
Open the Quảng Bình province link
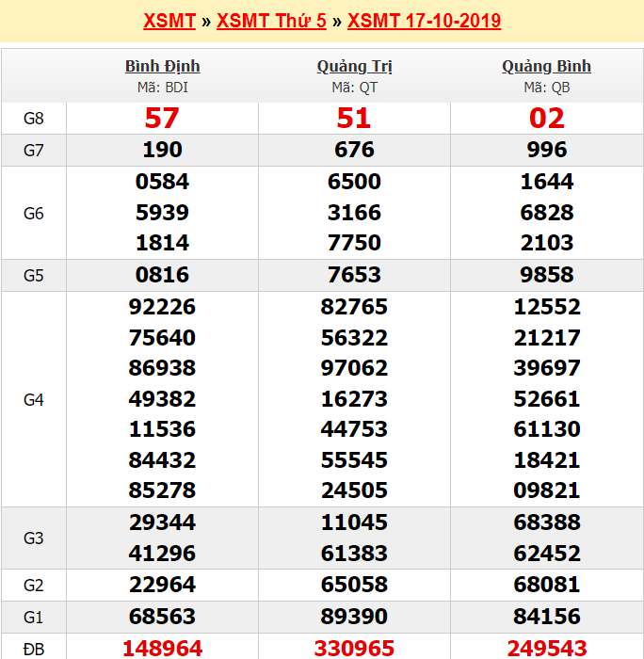[x=546, y=66]
